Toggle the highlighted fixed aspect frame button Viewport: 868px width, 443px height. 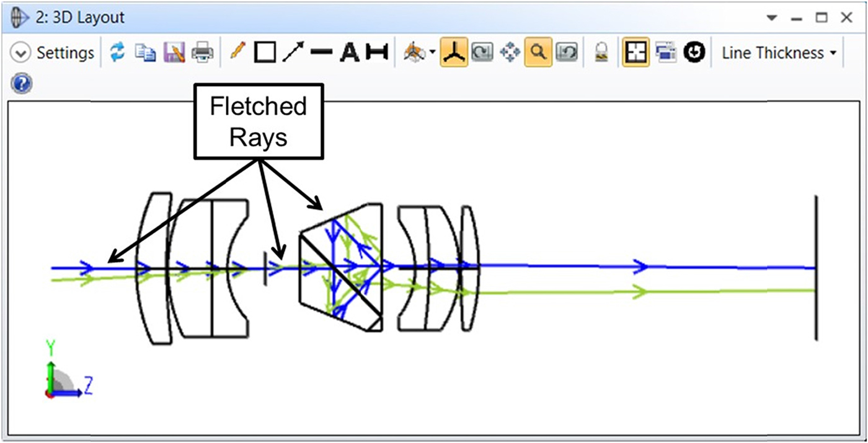coord(635,53)
